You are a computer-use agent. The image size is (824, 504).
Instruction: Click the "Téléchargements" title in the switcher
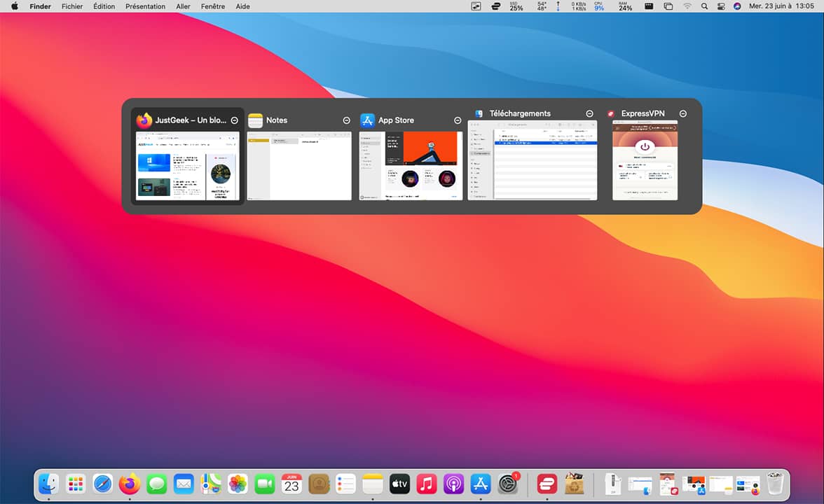coord(520,113)
